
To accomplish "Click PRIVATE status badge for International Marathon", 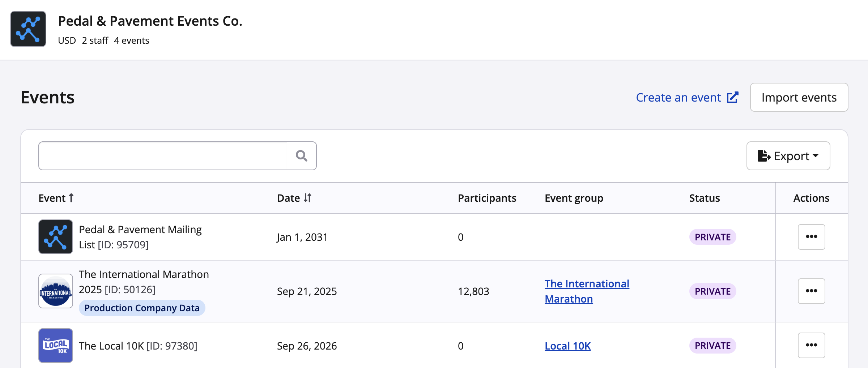I will coord(712,291).
